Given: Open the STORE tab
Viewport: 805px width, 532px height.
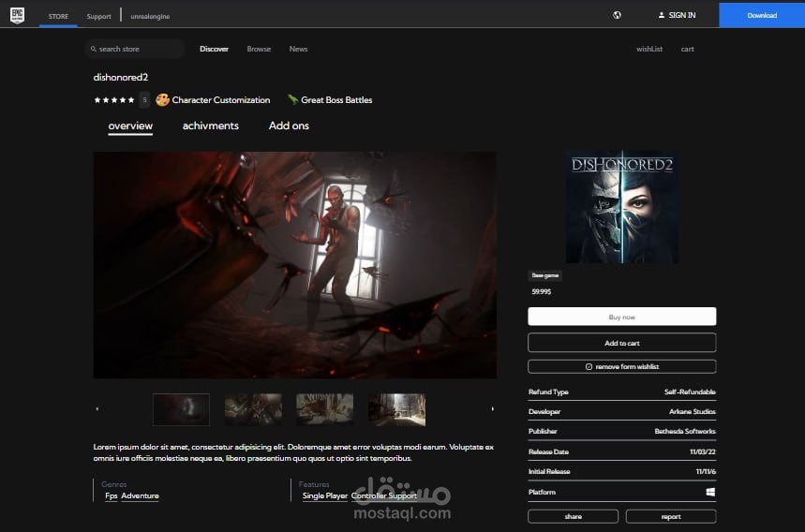Looking at the screenshot, I should pos(58,17).
